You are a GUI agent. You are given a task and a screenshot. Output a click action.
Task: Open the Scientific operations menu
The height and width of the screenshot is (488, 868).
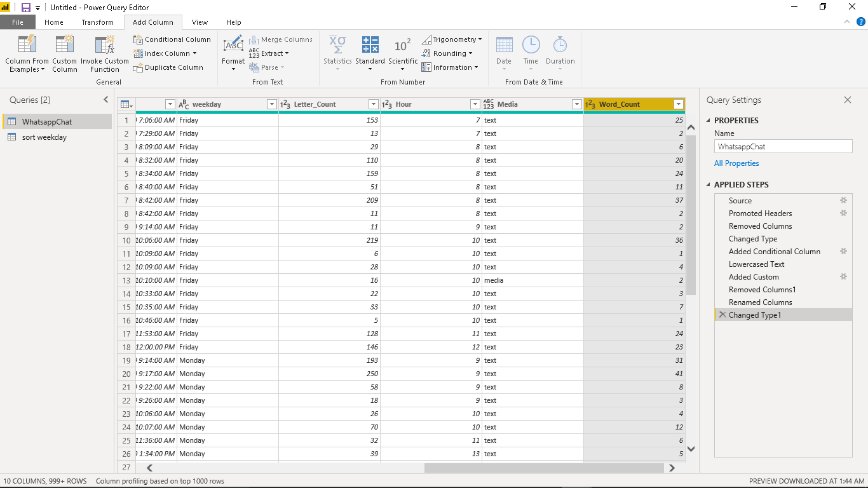[x=403, y=54]
